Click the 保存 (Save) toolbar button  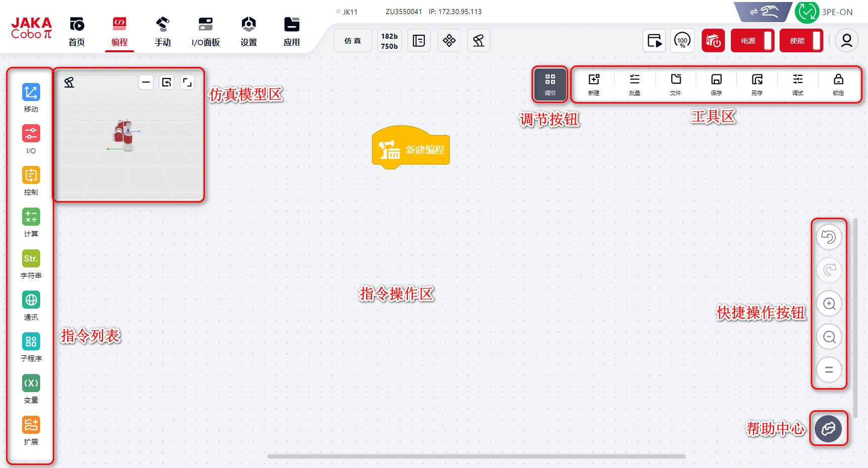[x=716, y=84]
